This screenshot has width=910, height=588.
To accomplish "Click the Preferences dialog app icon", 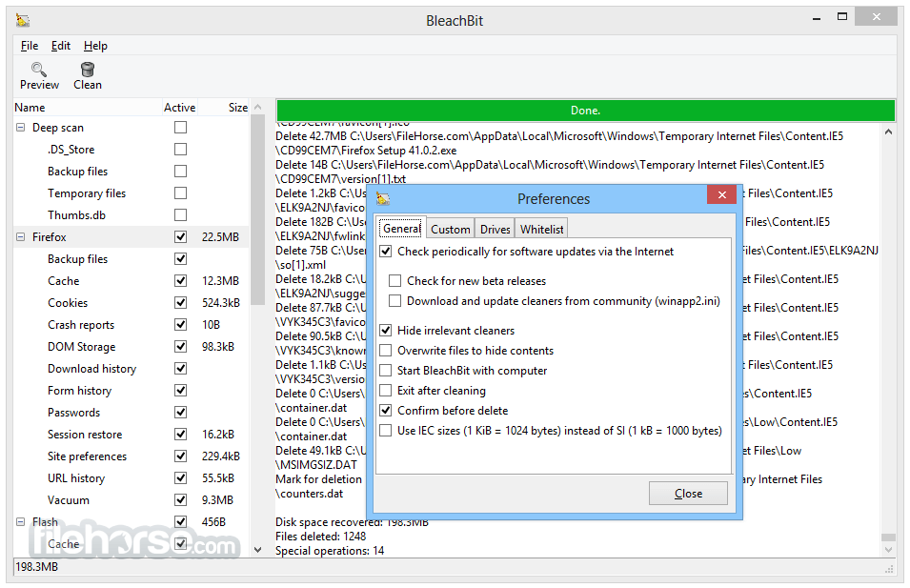I will (383, 198).
